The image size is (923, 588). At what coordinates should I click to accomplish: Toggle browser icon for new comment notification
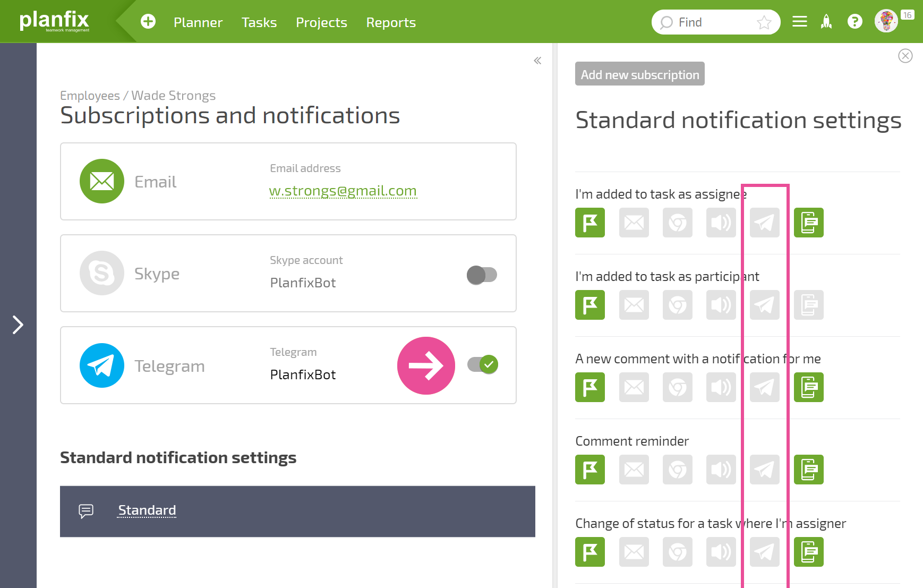click(x=678, y=387)
